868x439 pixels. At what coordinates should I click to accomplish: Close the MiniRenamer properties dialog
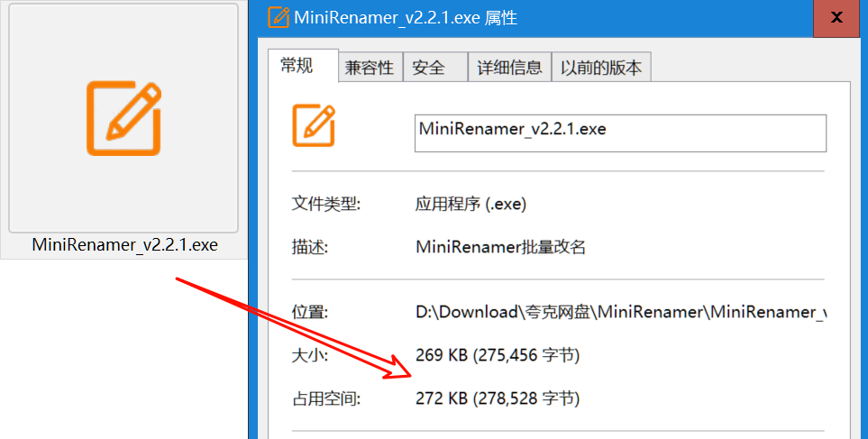click(836, 18)
